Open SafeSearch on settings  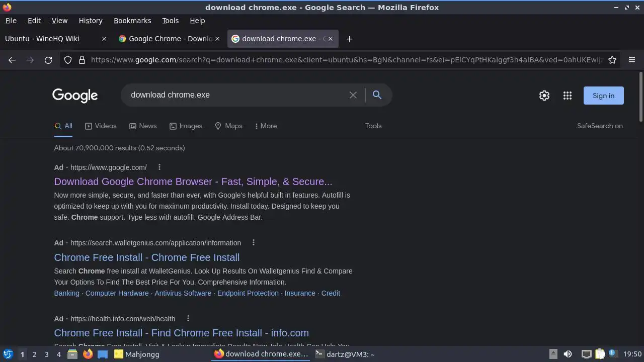(600, 126)
